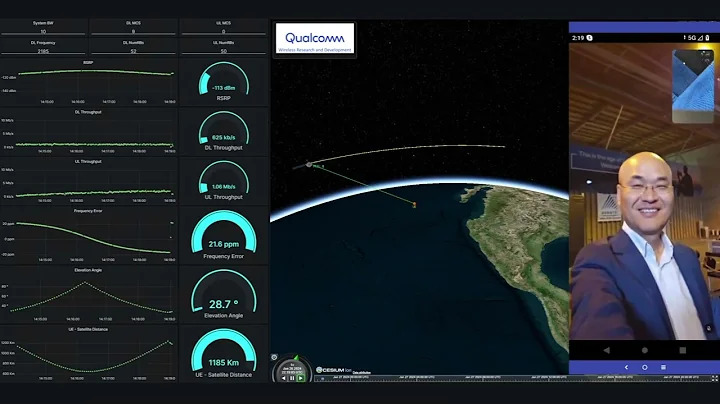Click the DL Frequency value 2185
The height and width of the screenshot is (404, 720).
(43, 51)
